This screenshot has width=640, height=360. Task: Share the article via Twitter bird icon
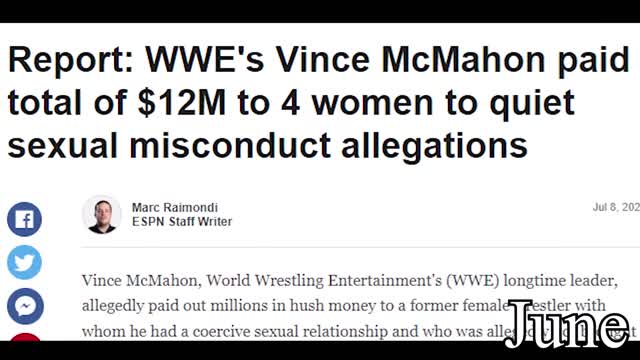click(24, 262)
